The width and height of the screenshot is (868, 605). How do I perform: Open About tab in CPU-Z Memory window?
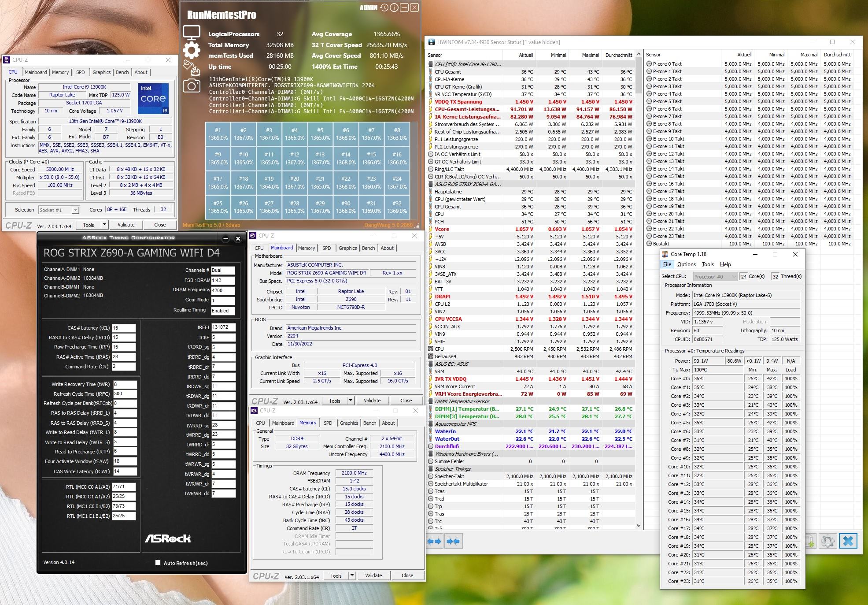tap(388, 423)
